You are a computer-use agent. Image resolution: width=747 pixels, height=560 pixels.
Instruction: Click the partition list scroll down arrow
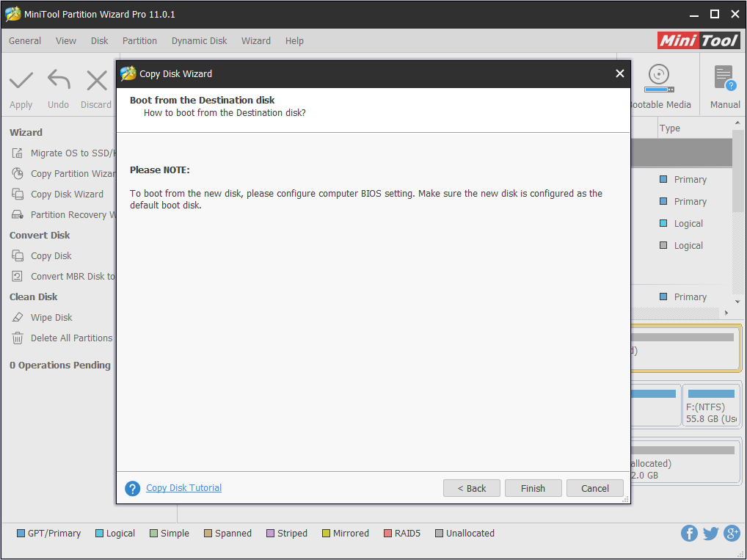click(x=737, y=302)
